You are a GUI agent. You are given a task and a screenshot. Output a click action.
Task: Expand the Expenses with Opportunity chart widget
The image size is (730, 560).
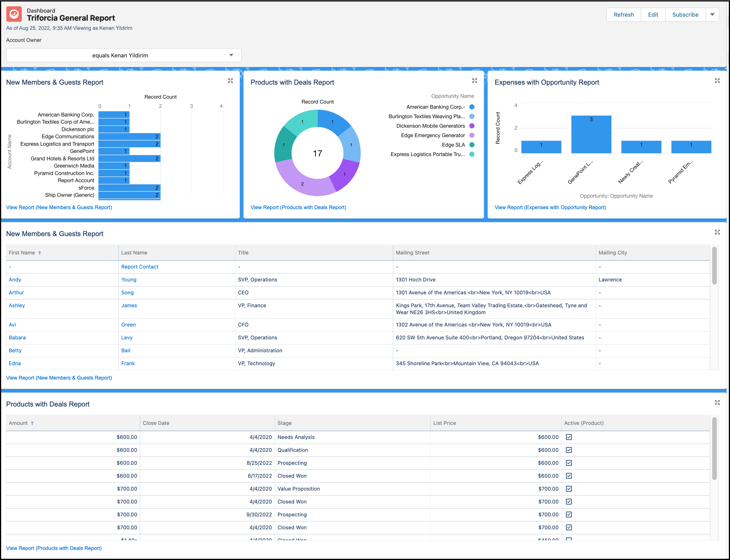(717, 81)
